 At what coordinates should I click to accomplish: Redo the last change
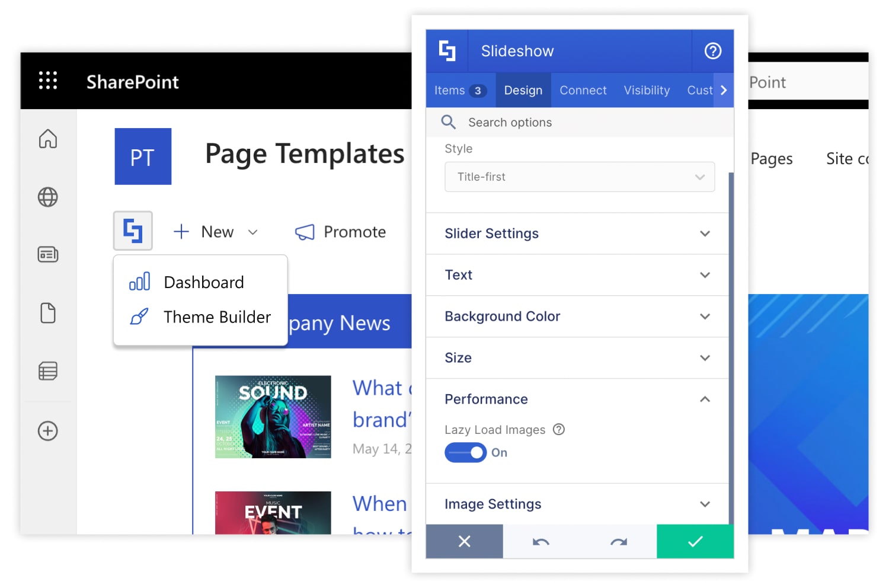click(619, 541)
